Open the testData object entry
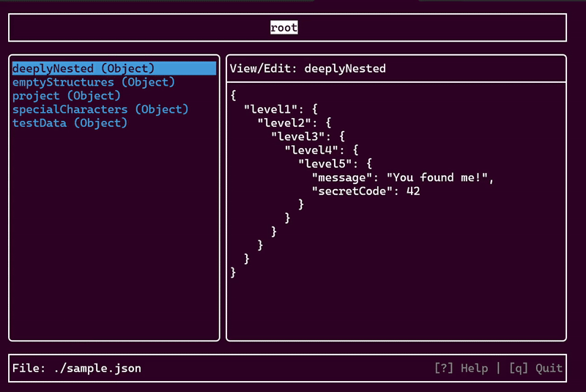The image size is (586, 392). click(x=70, y=123)
